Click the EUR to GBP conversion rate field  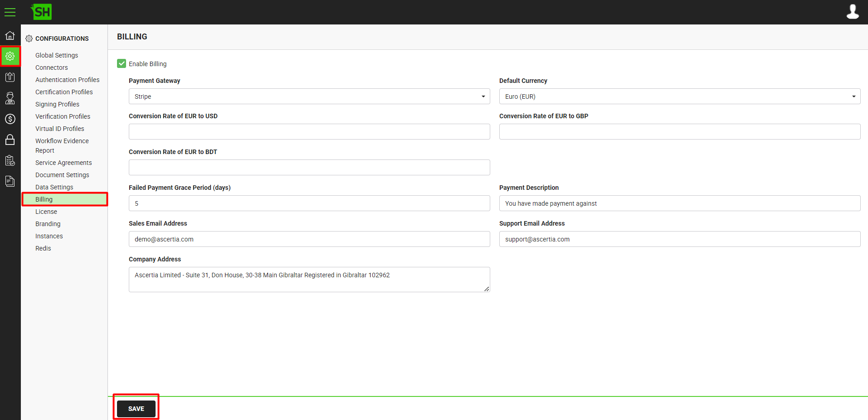680,131
